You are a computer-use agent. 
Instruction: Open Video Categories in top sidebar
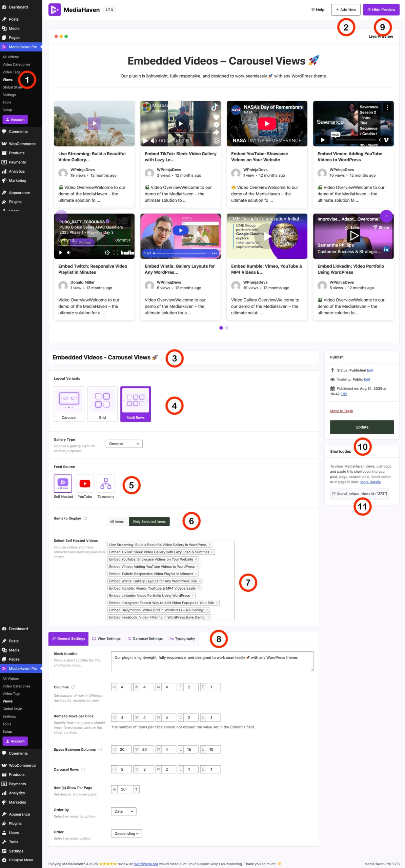coord(16,64)
